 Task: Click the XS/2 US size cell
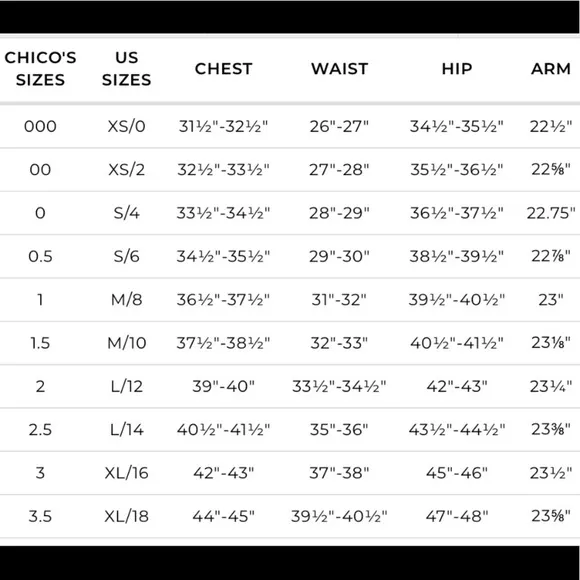(x=127, y=170)
